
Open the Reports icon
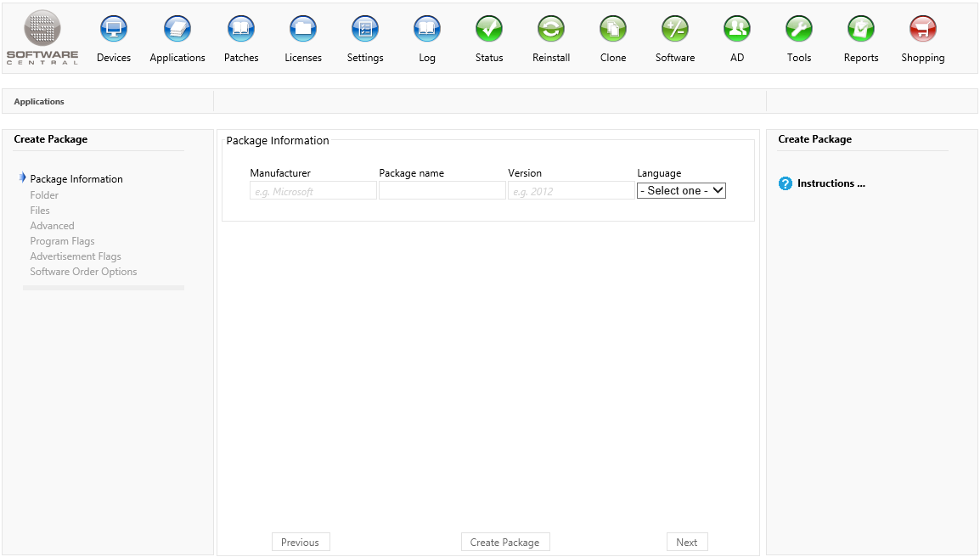click(861, 30)
